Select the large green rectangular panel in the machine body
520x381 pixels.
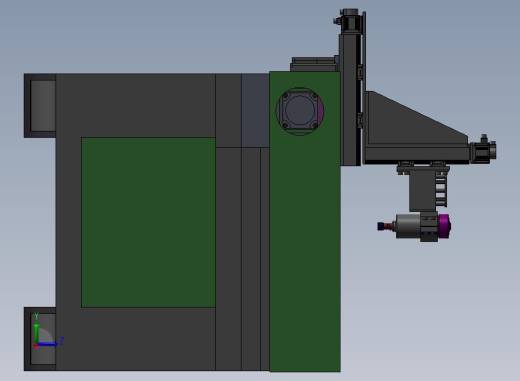coord(148,222)
